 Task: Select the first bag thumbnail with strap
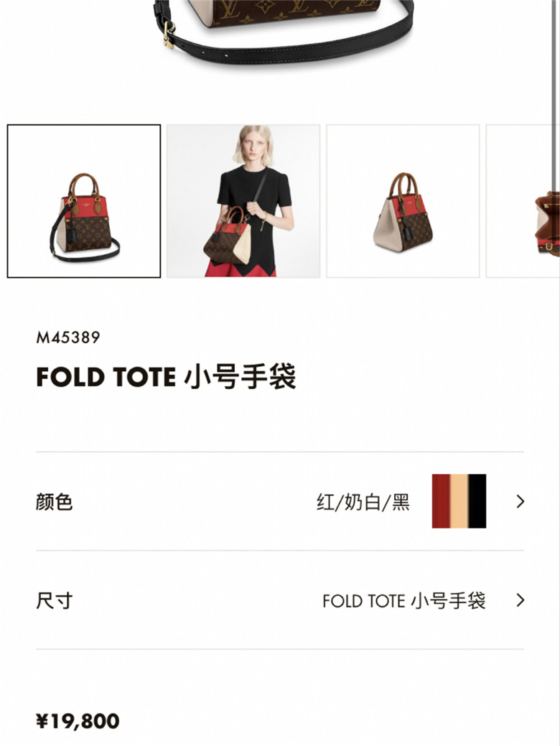pos(84,201)
